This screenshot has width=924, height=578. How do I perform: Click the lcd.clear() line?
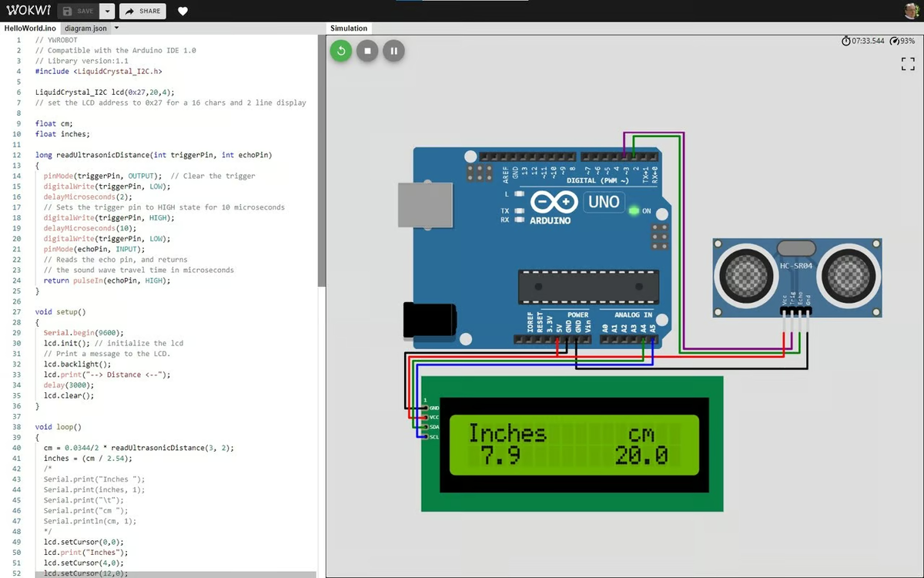click(69, 395)
